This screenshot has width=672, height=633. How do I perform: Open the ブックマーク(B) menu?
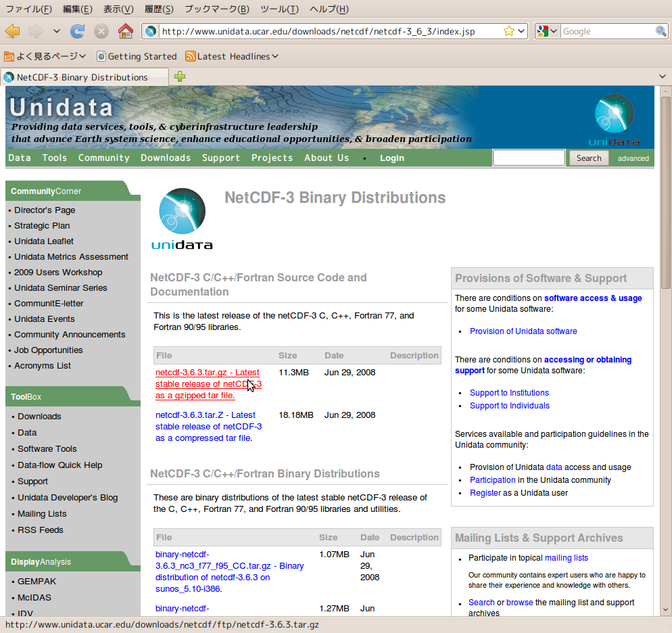pyautogui.click(x=217, y=9)
